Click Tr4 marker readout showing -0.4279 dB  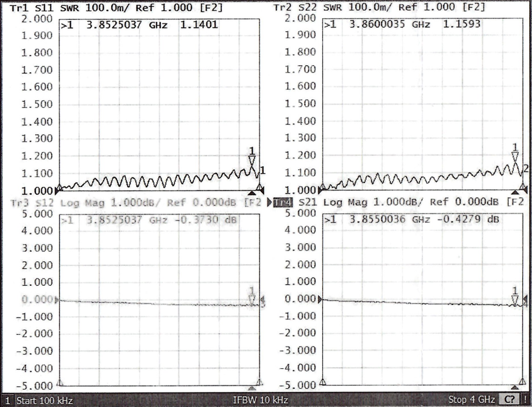click(411, 220)
